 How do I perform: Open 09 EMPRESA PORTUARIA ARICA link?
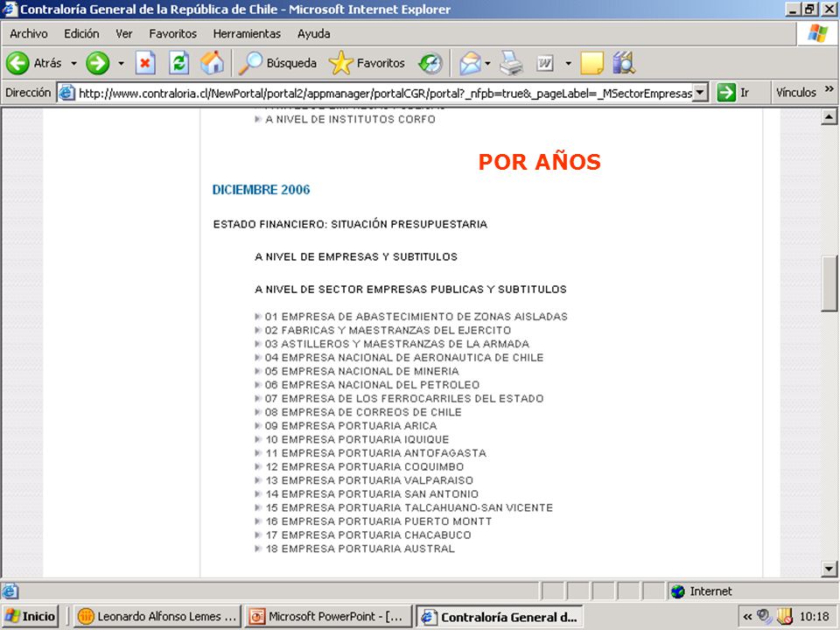click(350, 426)
